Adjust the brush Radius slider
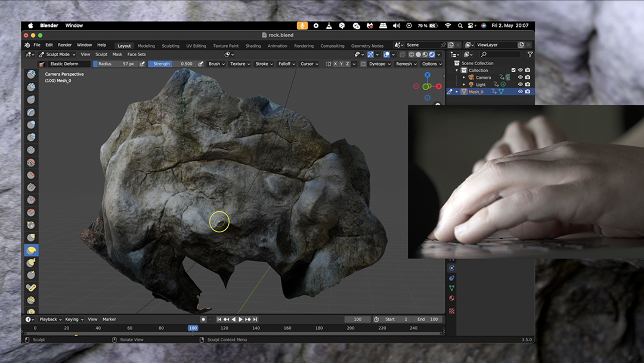This screenshot has width=644, height=363. pos(116,64)
